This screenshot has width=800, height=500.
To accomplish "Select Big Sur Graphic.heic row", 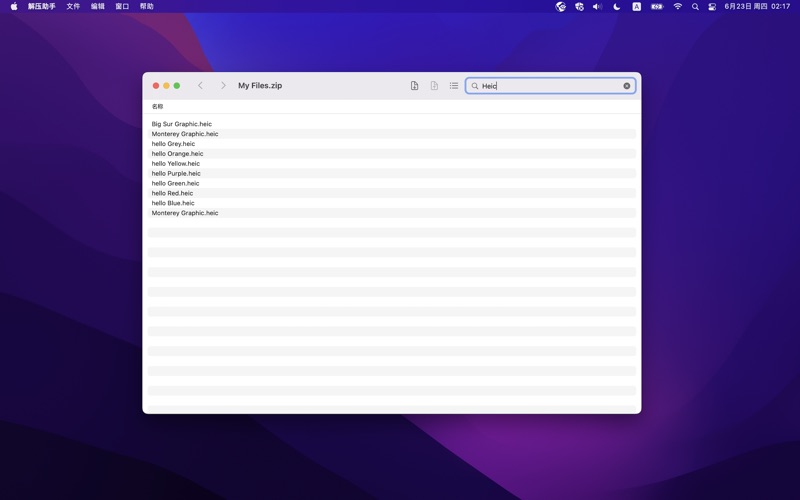I will pyautogui.click(x=392, y=124).
